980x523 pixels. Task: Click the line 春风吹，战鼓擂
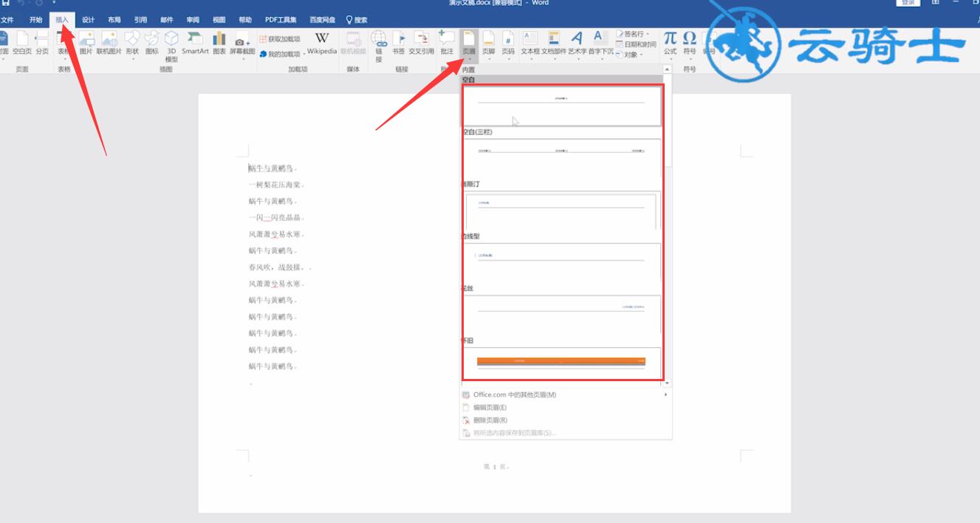point(276,267)
